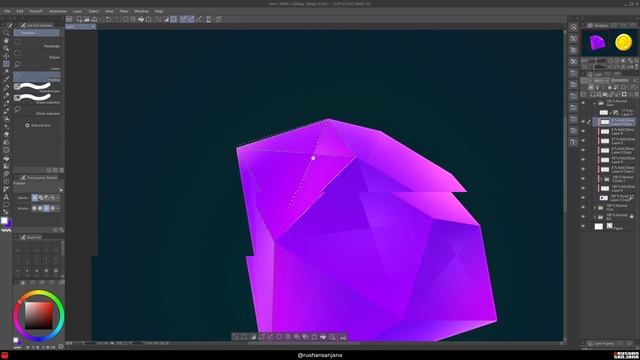Pick a shade in the color square

[39, 316]
